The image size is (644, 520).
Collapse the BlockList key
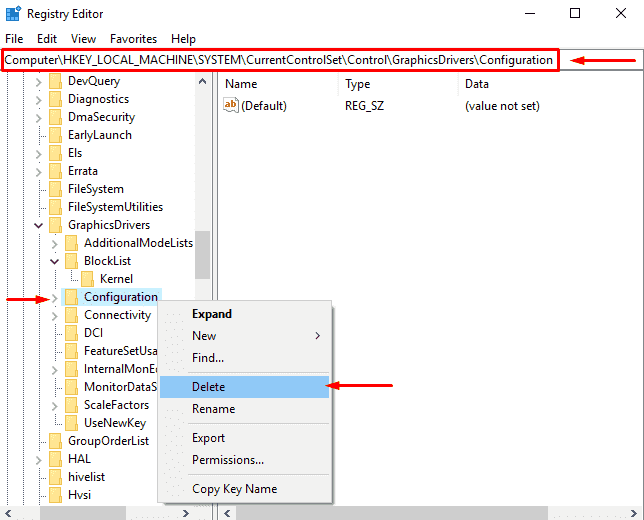(55, 261)
